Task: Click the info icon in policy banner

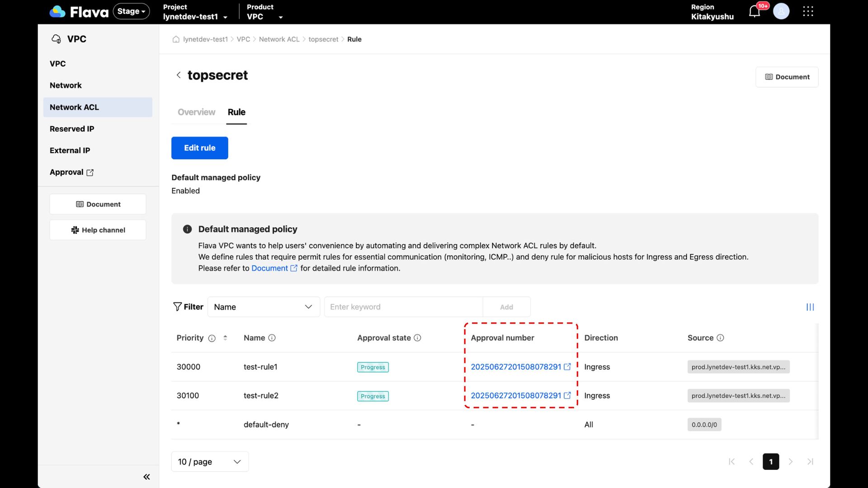Action: pyautogui.click(x=187, y=229)
